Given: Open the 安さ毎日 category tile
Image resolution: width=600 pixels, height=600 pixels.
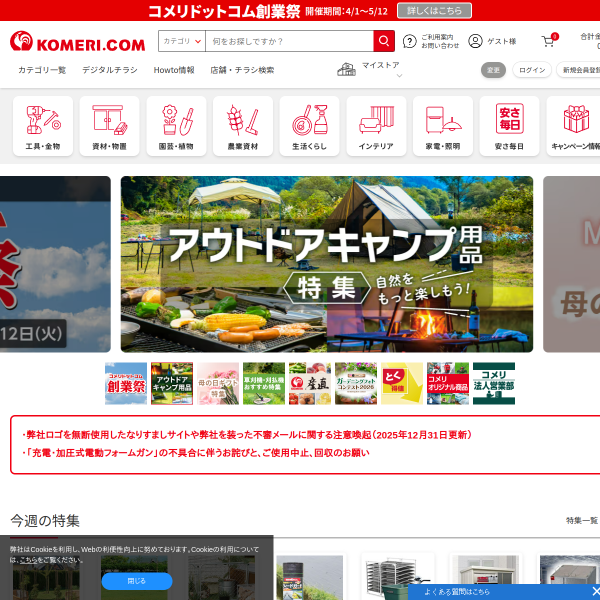Looking at the screenshot, I should [510, 126].
